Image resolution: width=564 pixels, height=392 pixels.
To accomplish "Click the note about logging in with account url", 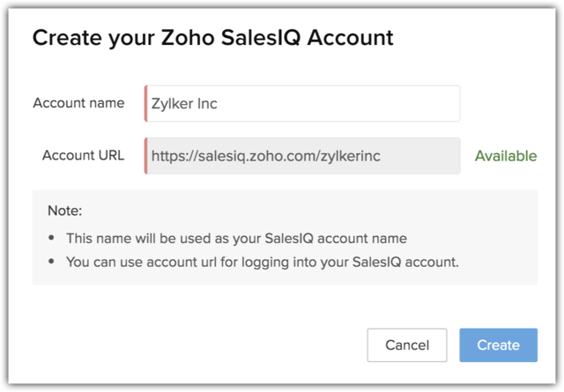I will coord(262,261).
